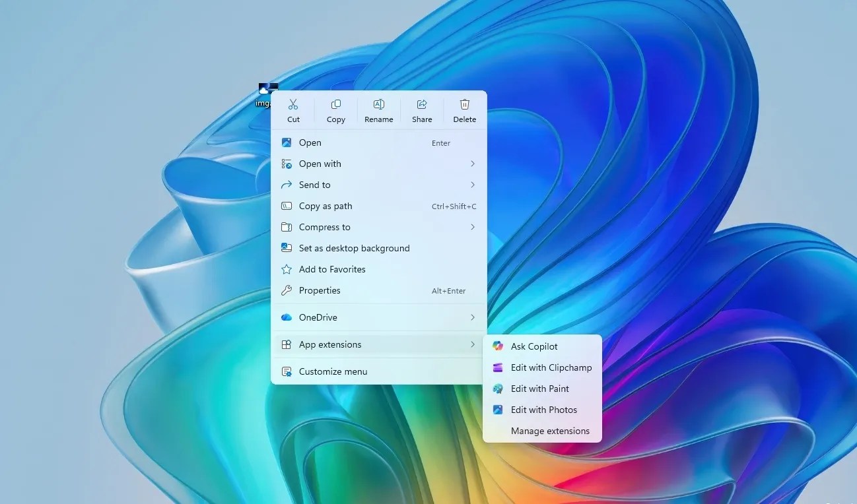Click the Rename icon
This screenshot has height=504, width=857.
coord(379,104)
